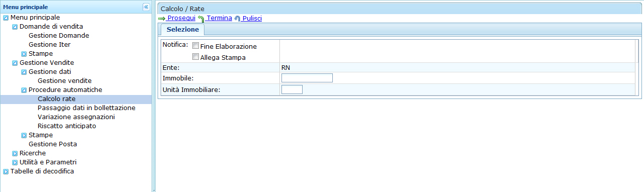Viewport: 644px width, 192px height.
Task: Click the Pulisci link
Action: 252,18
